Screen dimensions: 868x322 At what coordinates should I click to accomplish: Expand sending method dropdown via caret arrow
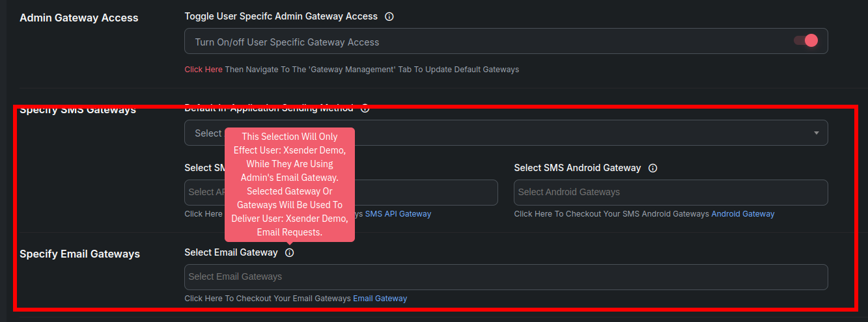coord(817,133)
